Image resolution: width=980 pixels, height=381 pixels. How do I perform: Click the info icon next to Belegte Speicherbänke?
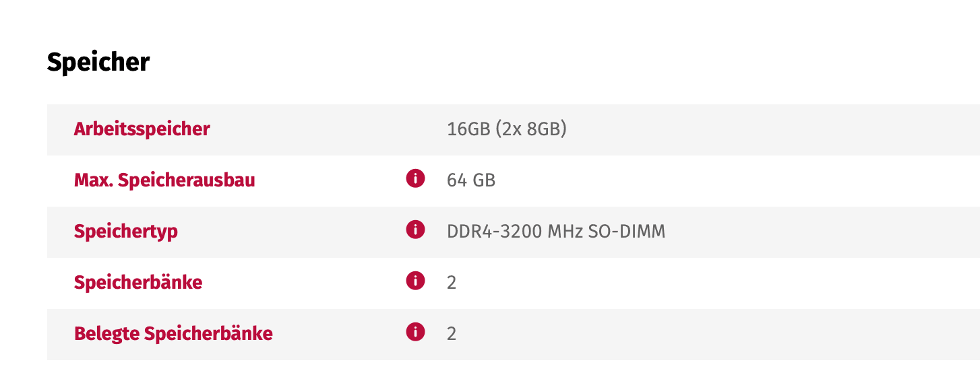[415, 332]
